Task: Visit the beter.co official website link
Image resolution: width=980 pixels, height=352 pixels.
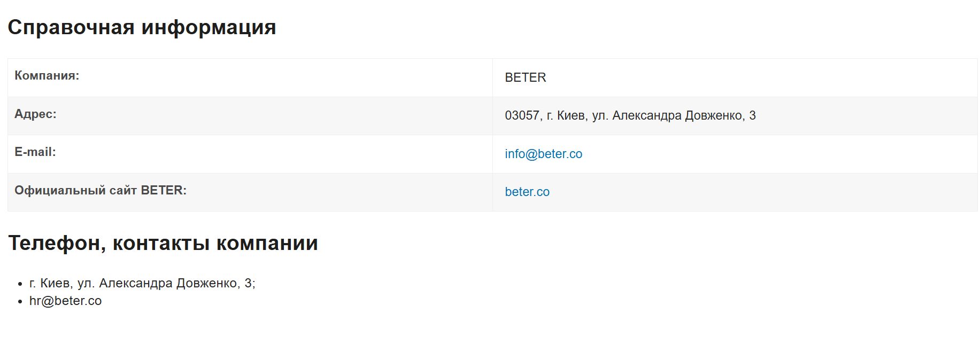Action: click(x=527, y=192)
